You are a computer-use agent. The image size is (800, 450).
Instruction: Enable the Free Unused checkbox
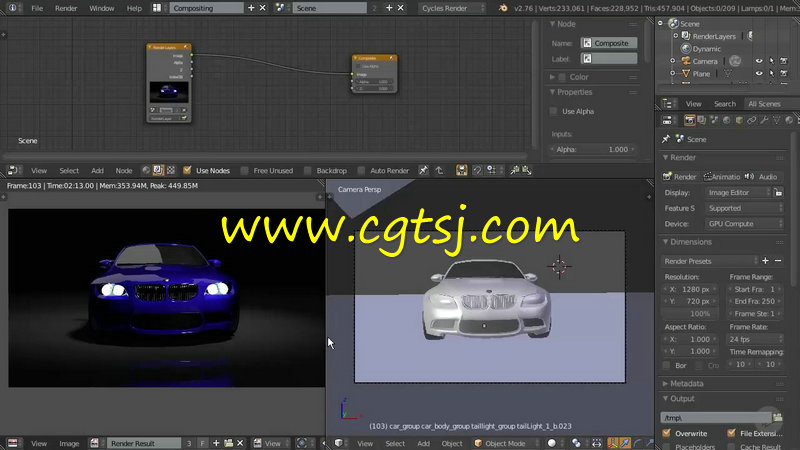click(245, 170)
